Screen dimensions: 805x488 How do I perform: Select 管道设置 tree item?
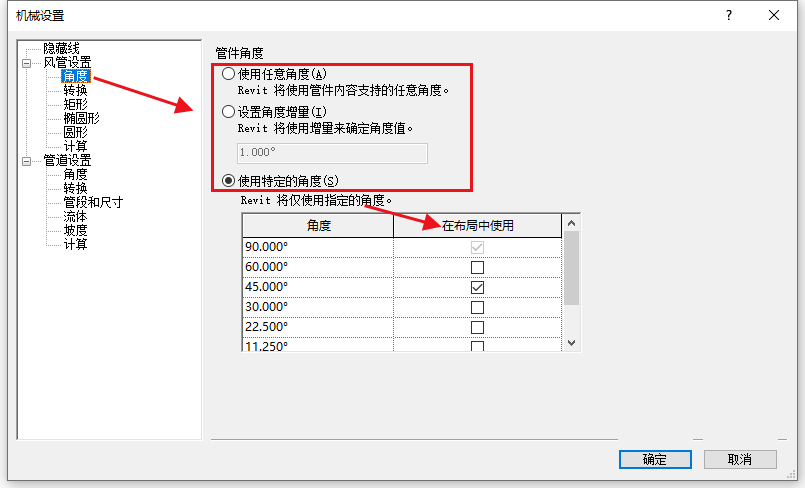[67, 161]
